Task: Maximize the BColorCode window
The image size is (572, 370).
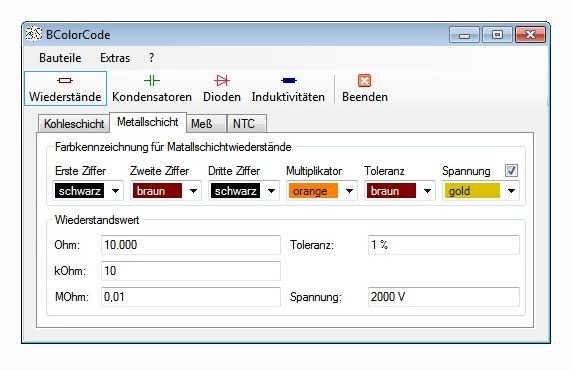Action: coord(497,35)
